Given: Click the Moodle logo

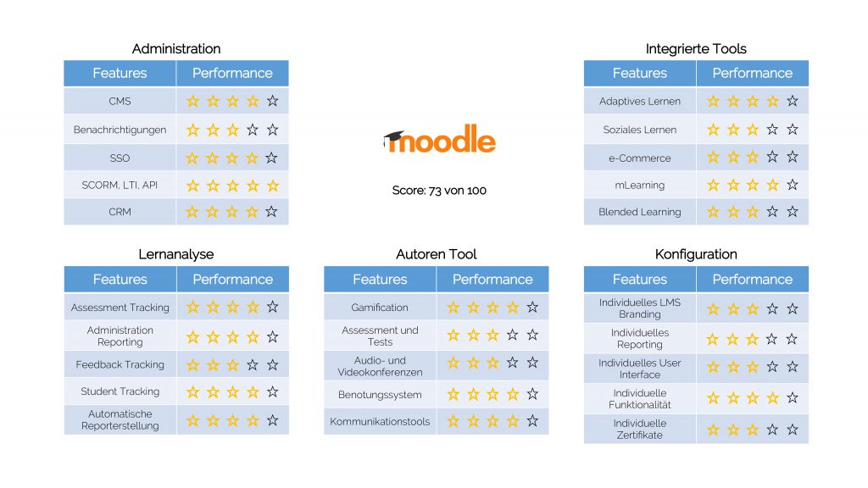Looking at the screenshot, I should pyautogui.click(x=439, y=141).
